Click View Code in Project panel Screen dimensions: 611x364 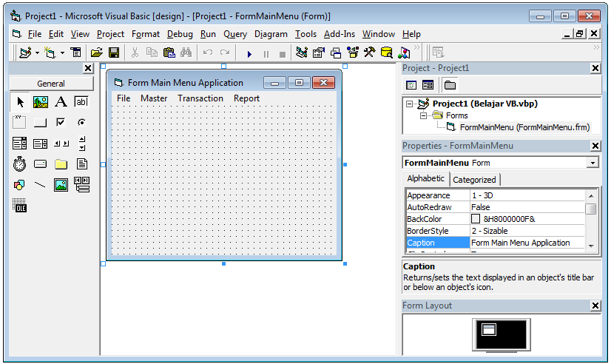pyautogui.click(x=411, y=85)
